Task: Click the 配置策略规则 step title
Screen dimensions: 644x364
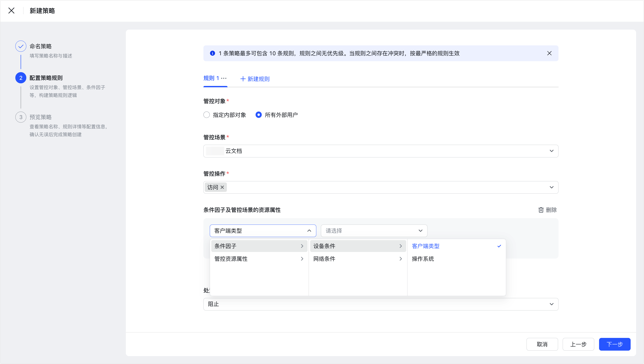Action: point(46,78)
